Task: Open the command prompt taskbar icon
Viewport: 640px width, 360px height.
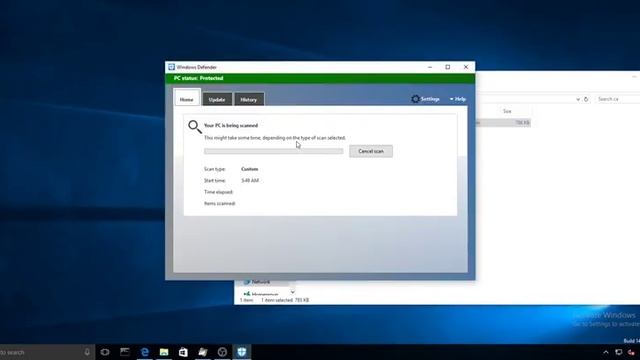Action: tap(125, 352)
